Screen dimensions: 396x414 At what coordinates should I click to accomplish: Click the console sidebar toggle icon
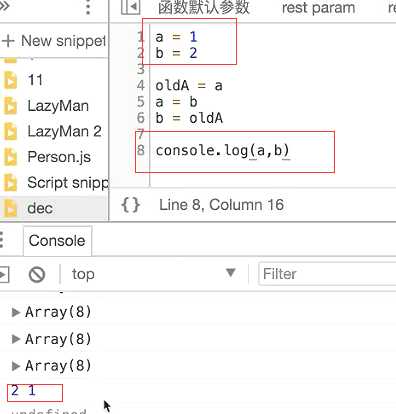pyautogui.click(x=4, y=275)
